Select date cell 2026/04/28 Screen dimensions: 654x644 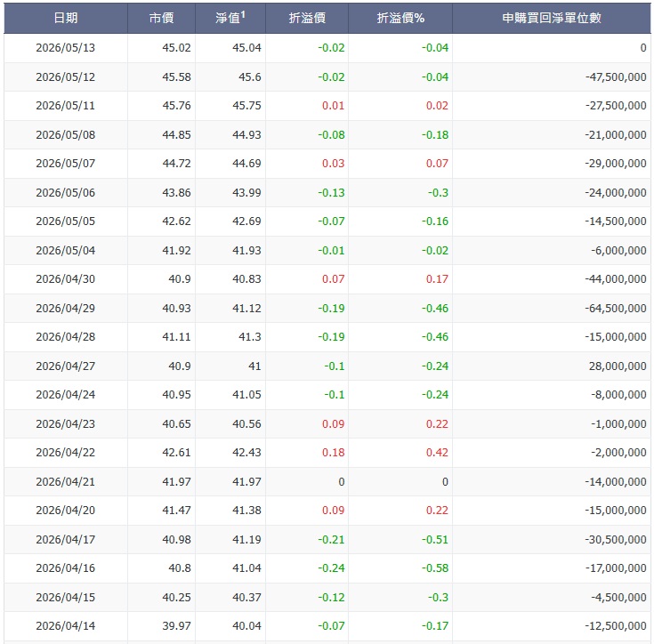(66, 337)
